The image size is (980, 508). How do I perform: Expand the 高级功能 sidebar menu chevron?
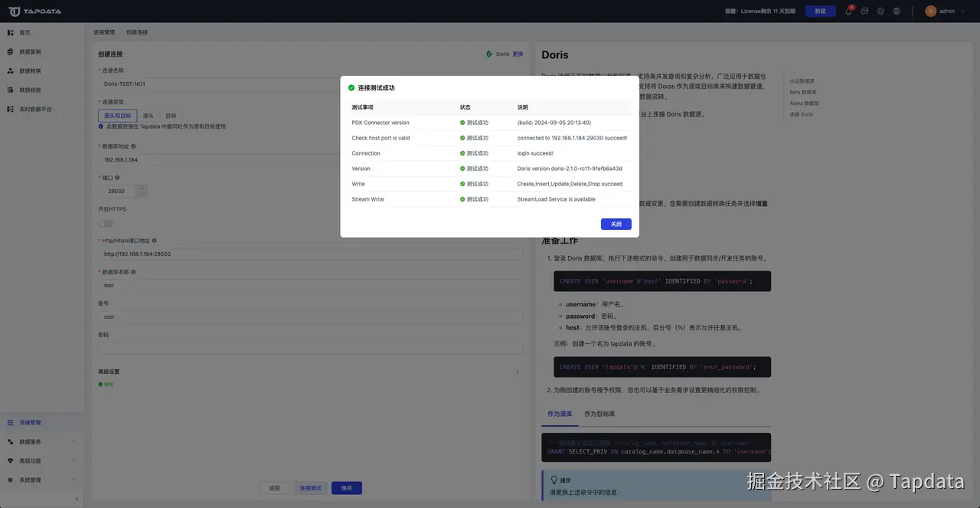74,460
